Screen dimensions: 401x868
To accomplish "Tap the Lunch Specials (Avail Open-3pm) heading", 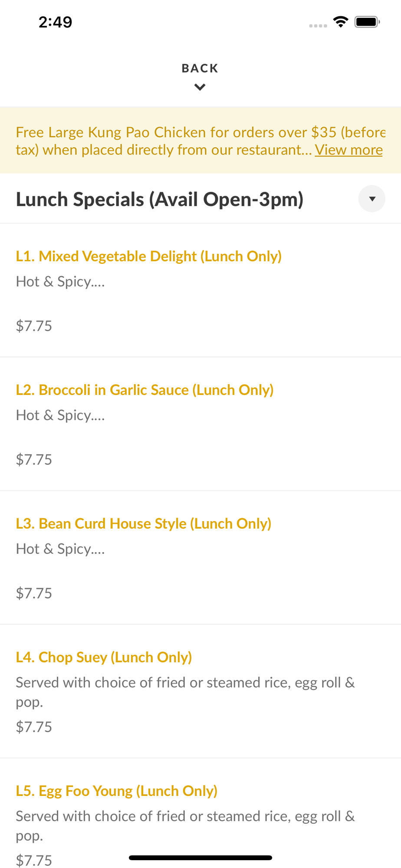I will pyautogui.click(x=160, y=199).
